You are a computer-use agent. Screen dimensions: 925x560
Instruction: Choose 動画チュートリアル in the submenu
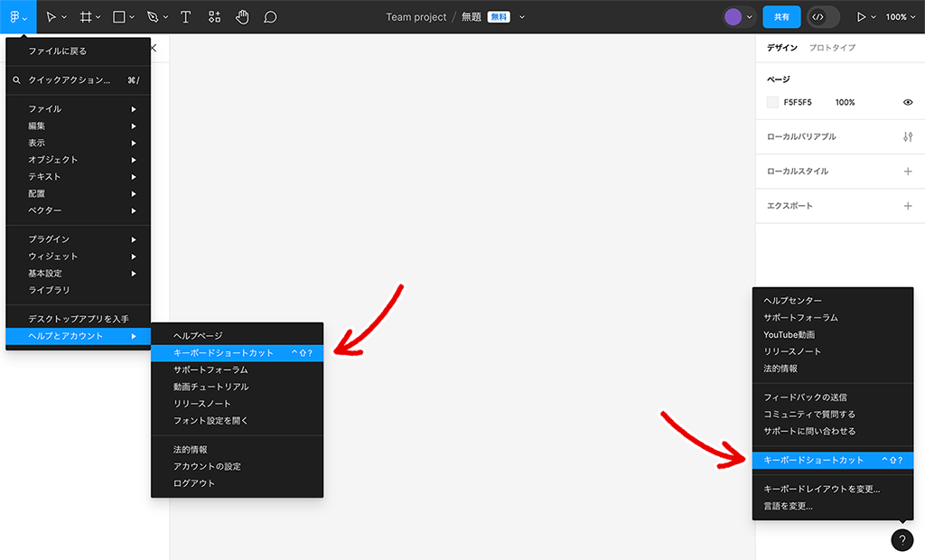click(x=238, y=387)
